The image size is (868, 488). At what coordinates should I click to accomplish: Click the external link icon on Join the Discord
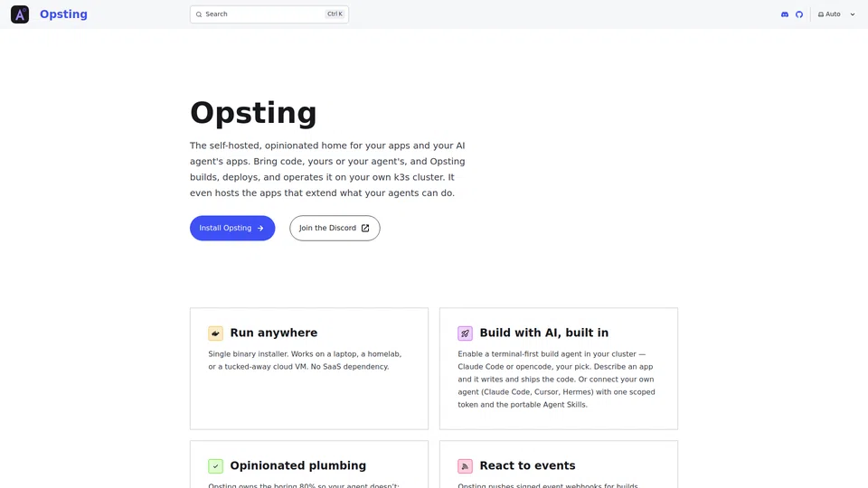(x=364, y=228)
